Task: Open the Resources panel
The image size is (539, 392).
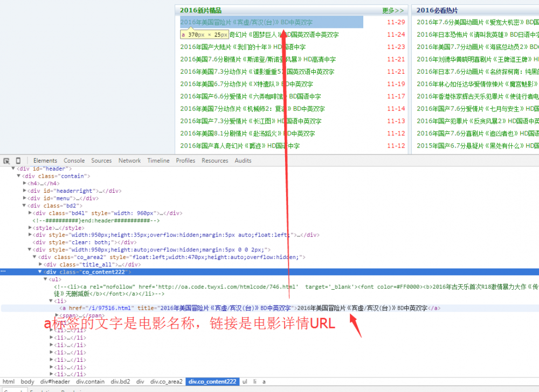Action: pos(215,160)
